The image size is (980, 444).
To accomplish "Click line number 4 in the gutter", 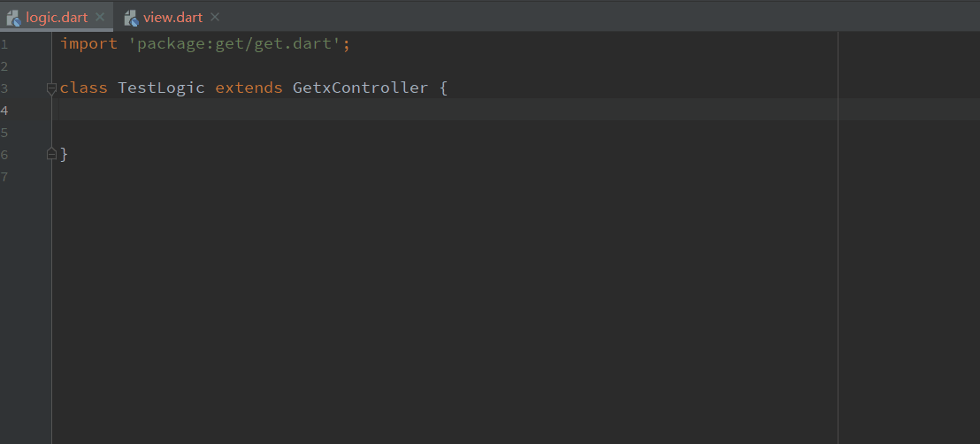I will 4,111.
